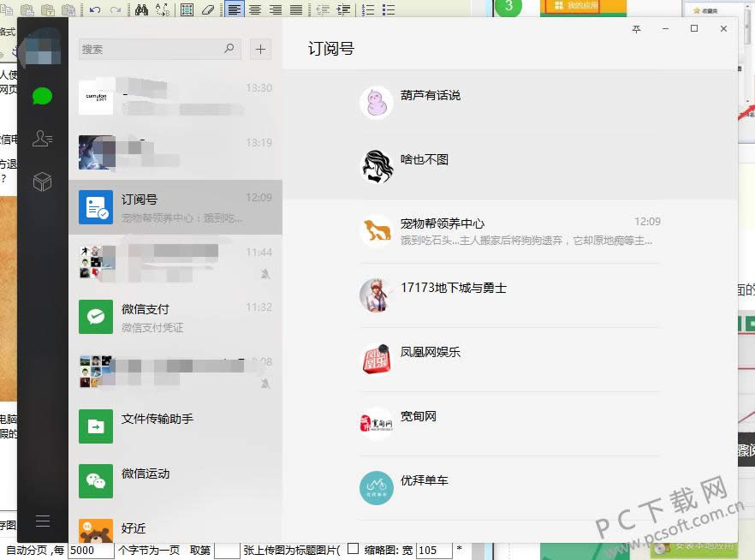The height and width of the screenshot is (560, 755).
Task: Open the Contacts icon in sidebar
Action: coord(42,139)
